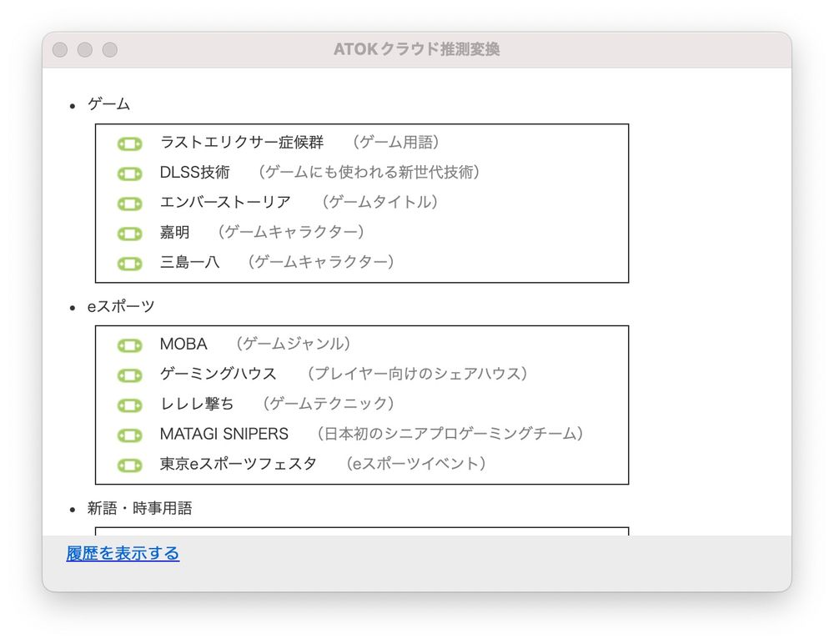Click the 新語・時事用語 category heading

pyautogui.click(x=140, y=508)
